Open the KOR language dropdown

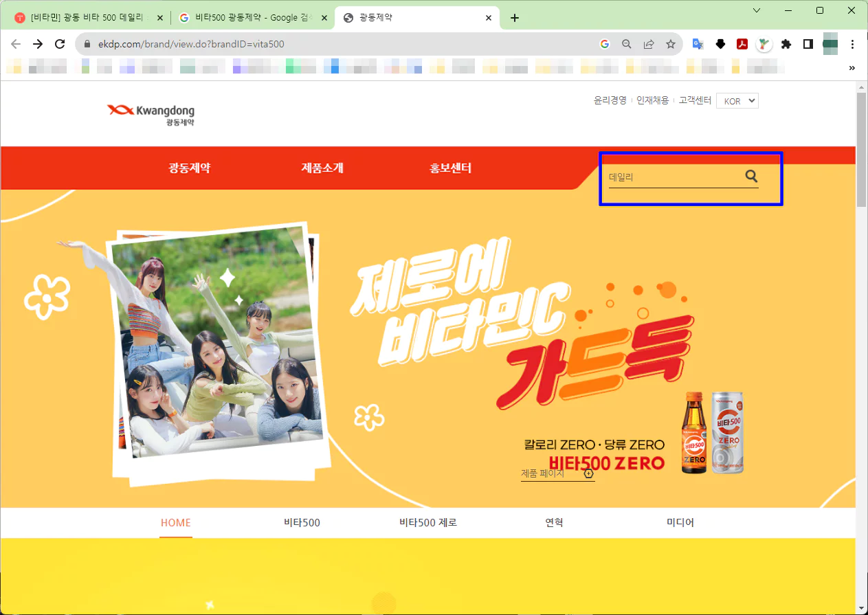(737, 101)
